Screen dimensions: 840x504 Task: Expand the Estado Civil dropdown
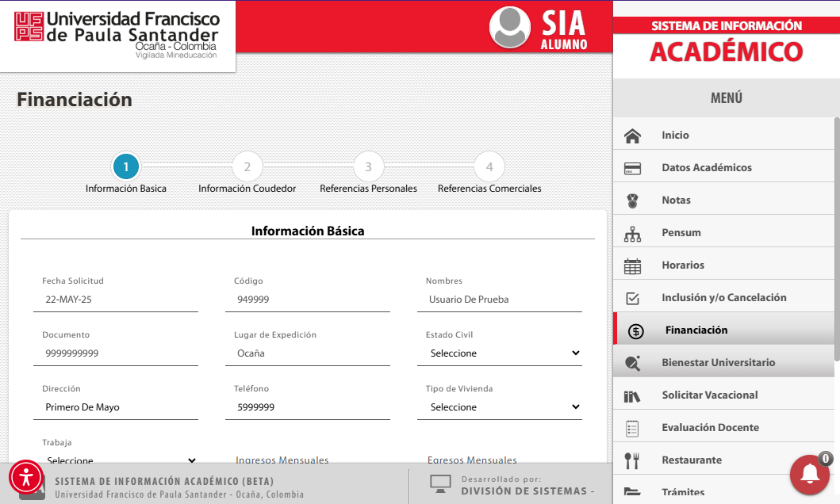coord(499,353)
